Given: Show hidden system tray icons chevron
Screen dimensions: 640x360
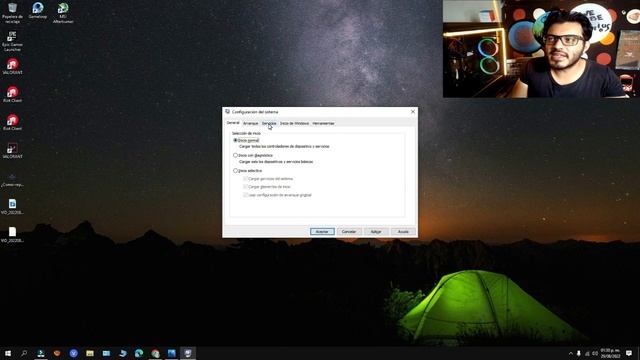Looking at the screenshot, I should [571, 353].
